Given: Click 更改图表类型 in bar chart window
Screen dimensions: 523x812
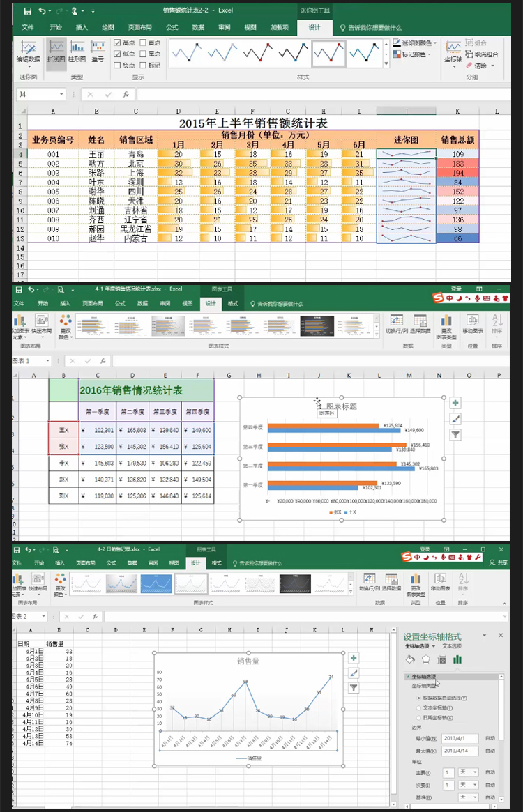Looking at the screenshot, I should (x=446, y=325).
